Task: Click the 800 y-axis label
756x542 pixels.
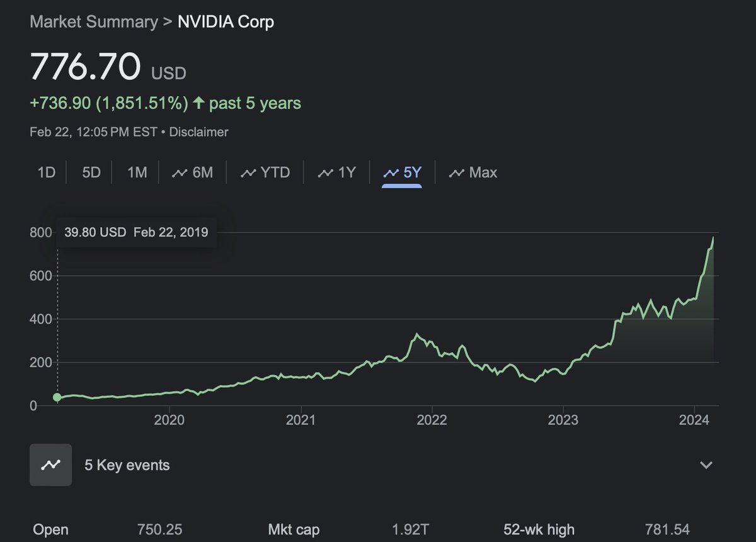Action: (x=40, y=233)
